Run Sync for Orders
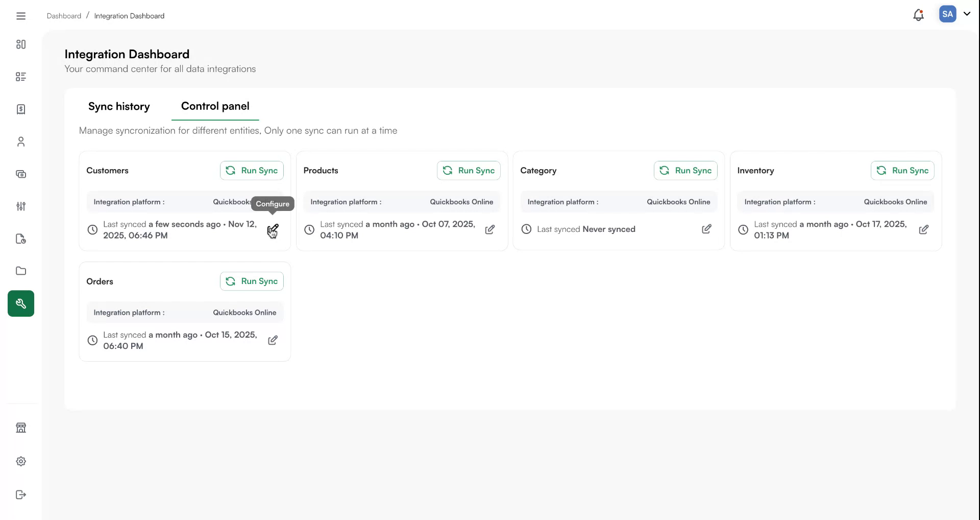Viewport: 980px width, 520px height. (251, 281)
